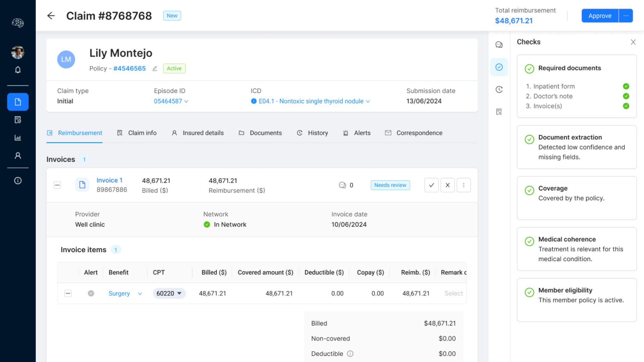Image resolution: width=644 pixels, height=362 pixels.
Task: Click the Deductible info icon in summary
Action: tap(350, 354)
